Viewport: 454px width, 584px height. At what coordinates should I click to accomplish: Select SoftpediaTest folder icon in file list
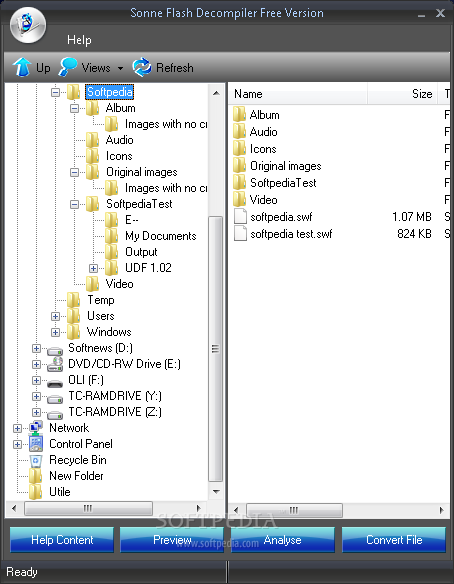[239, 183]
